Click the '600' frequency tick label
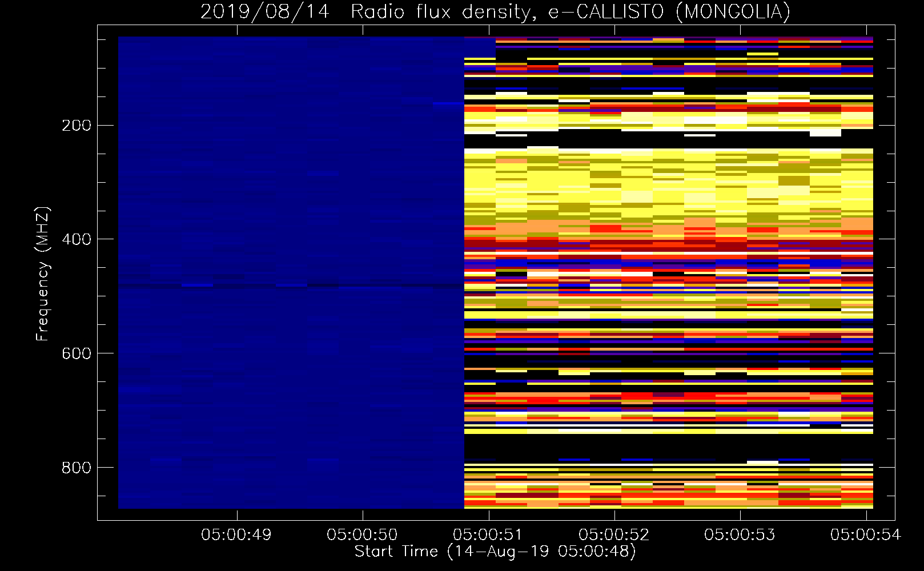This screenshot has width=924, height=571. (77, 353)
